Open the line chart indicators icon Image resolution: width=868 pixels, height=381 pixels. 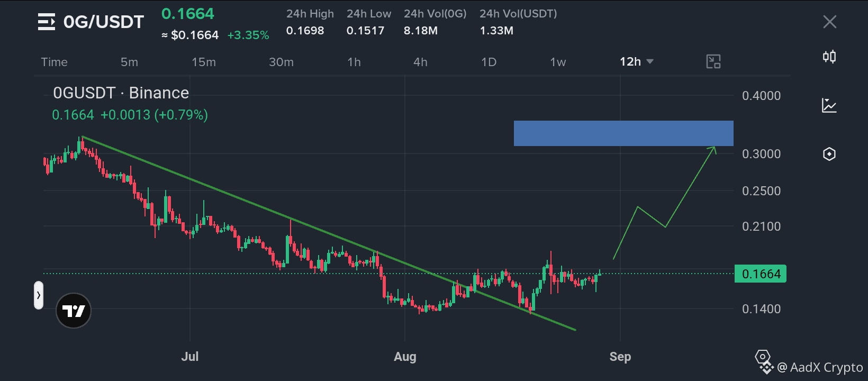(x=829, y=105)
